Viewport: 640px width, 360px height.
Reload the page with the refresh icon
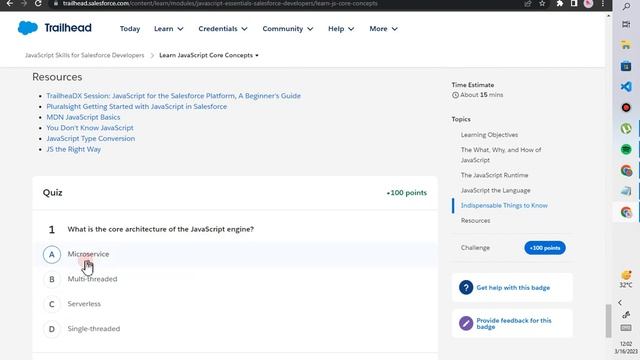38,3
